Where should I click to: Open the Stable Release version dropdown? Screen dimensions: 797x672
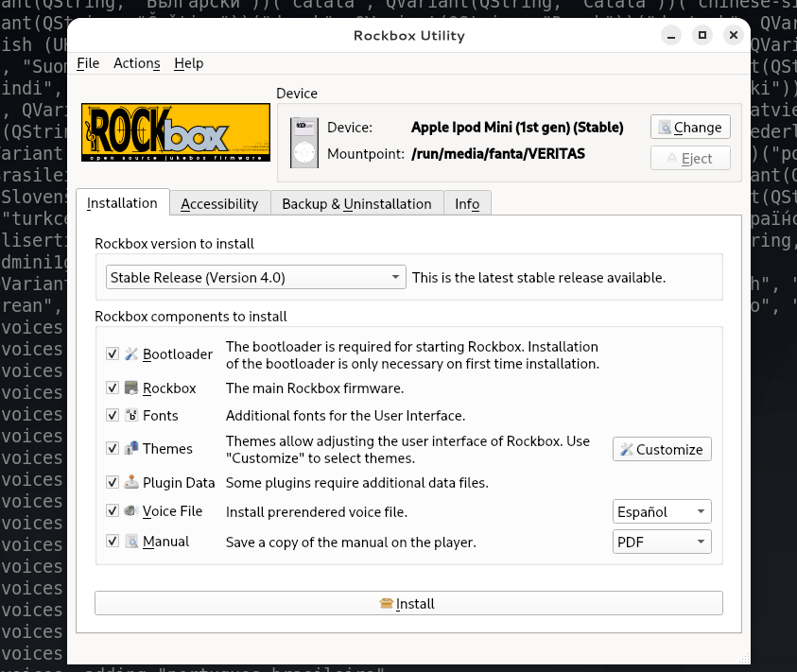(x=255, y=277)
